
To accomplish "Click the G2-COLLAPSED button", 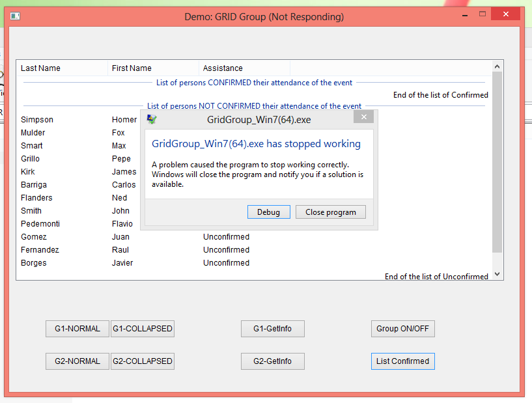I will 143,361.
